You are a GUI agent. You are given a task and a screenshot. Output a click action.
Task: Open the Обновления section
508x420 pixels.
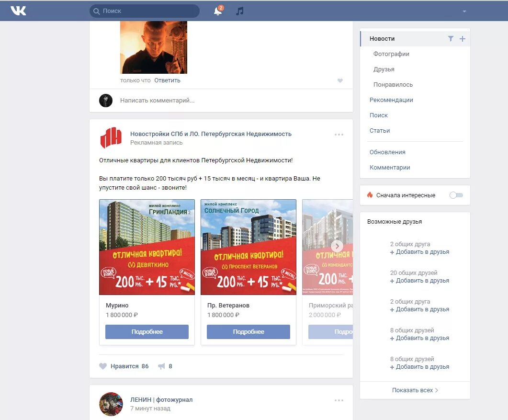click(x=387, y=152)
